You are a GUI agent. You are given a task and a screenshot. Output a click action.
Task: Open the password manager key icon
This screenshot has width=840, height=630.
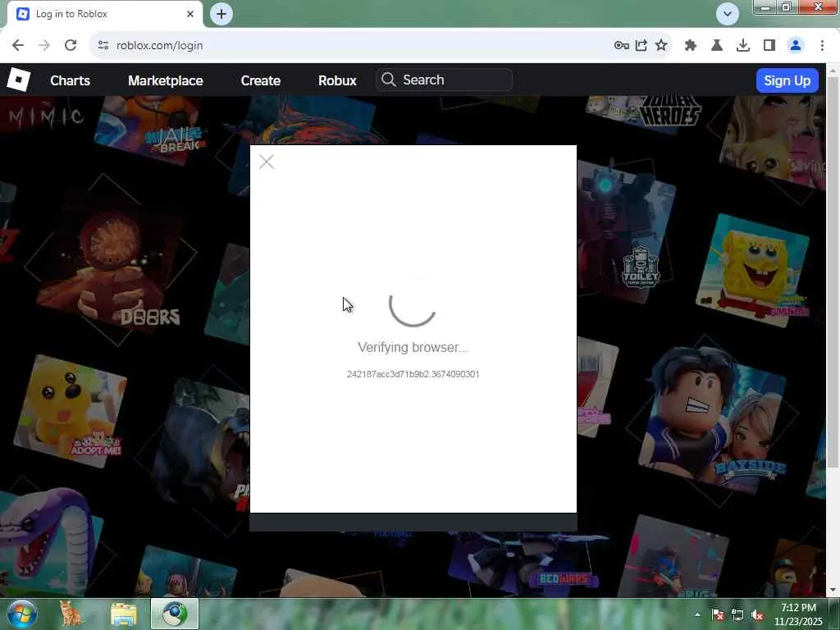tap(622, 46)
